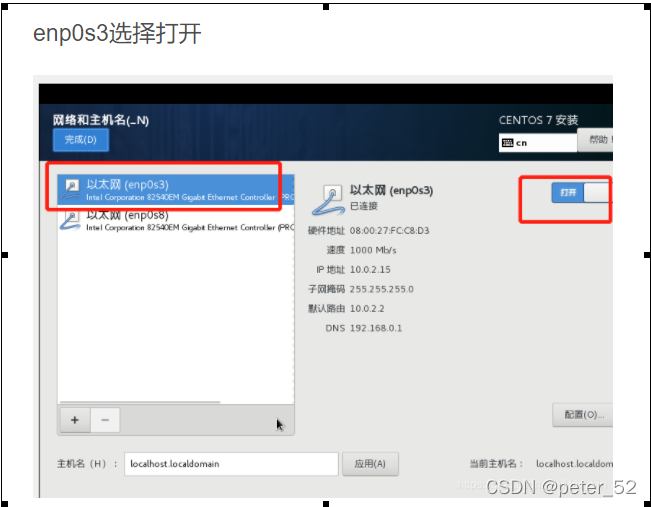651x507 pixels.
Task: Click the switch knob next to 打开
Action: [597, 193]
